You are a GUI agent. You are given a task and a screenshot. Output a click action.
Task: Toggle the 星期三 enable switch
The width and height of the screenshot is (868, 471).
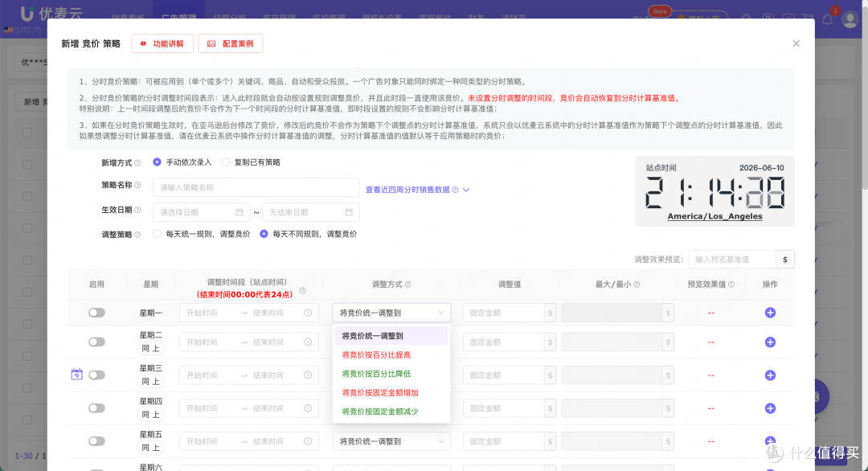click(97, 375)
